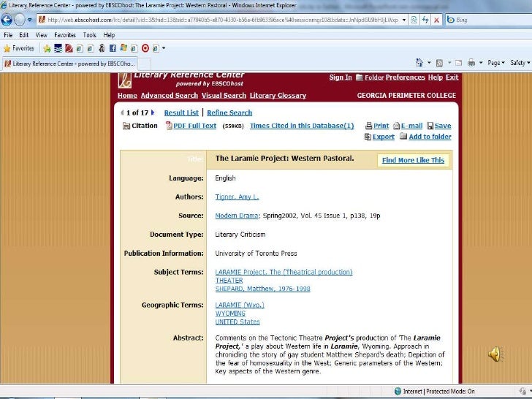Screen dimensions: 532x399
Task: Expand the Home button dropdown arrow
Action: coord(429,63)
